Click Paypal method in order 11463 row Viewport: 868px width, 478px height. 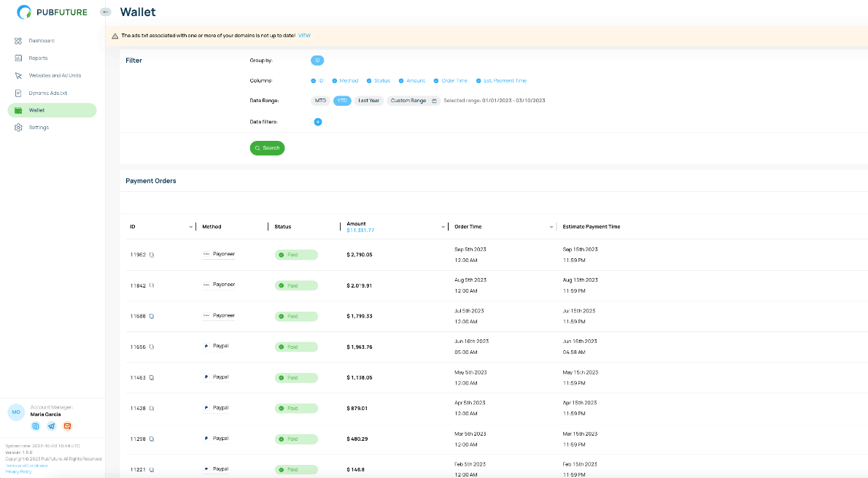217,377
